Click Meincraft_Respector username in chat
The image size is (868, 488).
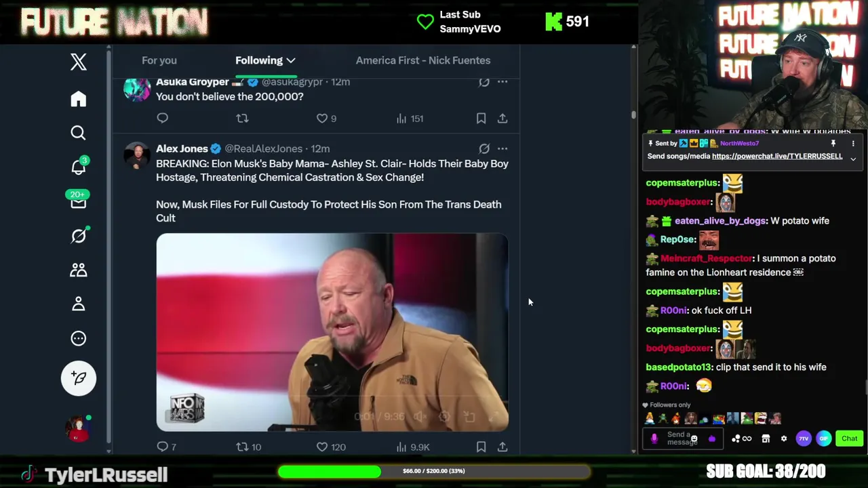coord(707,258)
